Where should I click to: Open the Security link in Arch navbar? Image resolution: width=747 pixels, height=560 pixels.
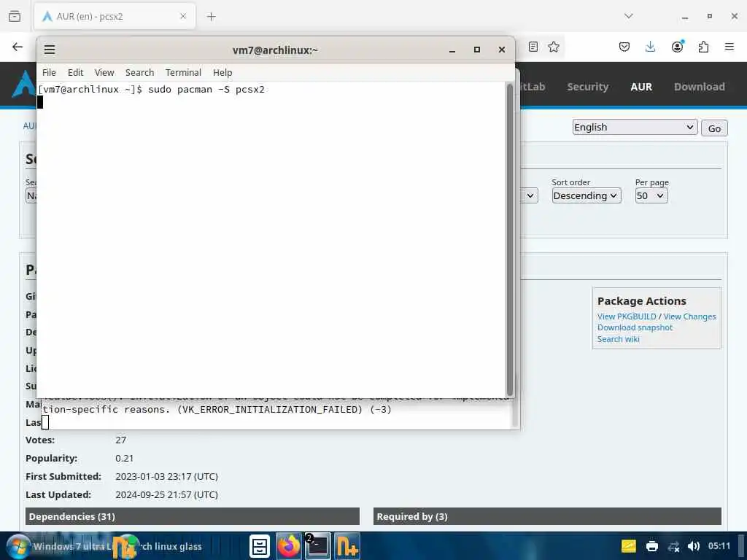coord(588,87)
